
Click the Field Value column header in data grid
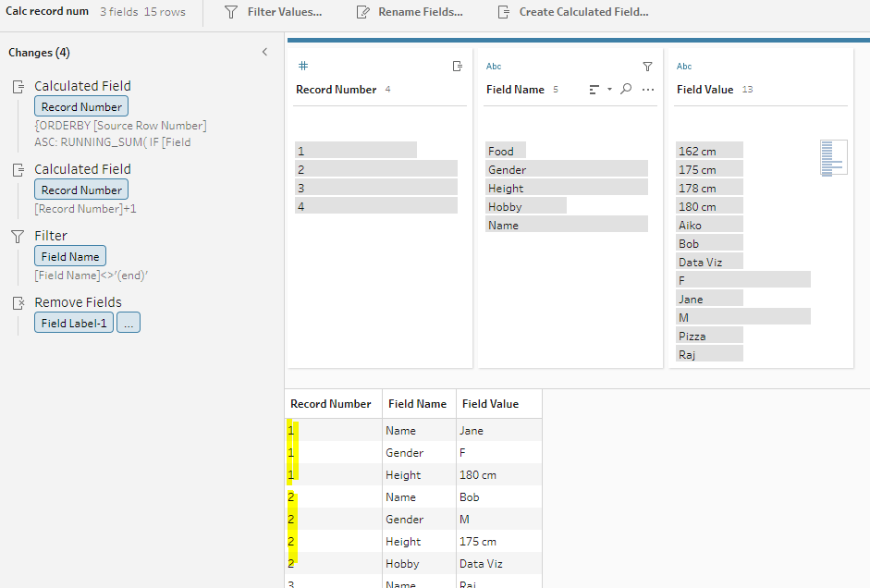490,404
